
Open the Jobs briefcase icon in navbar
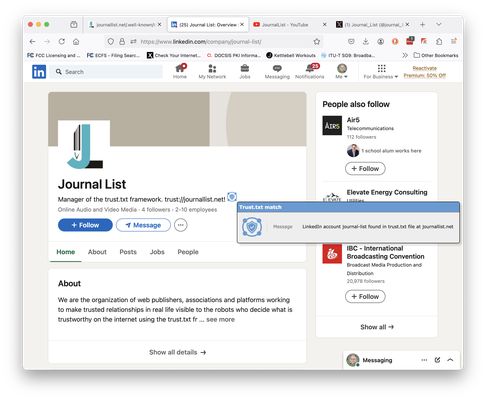coord(245,71)
